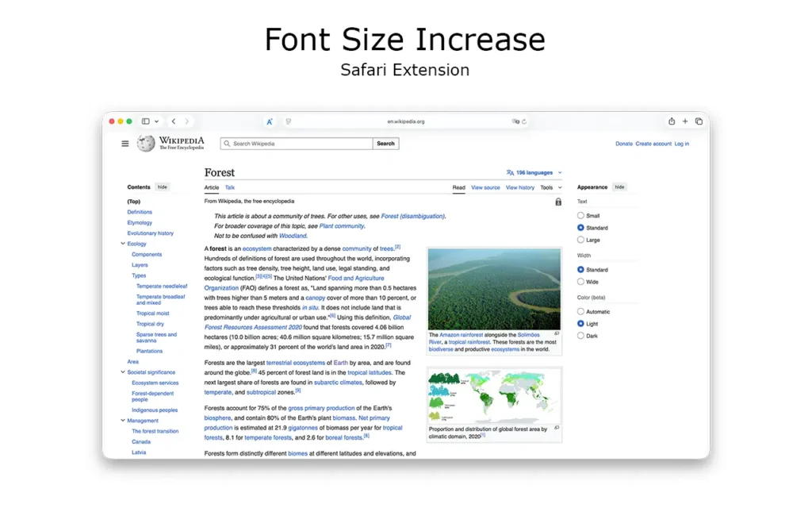The image size is (812, 508).
Task: Select Large text size
Action: click(582, 240)
